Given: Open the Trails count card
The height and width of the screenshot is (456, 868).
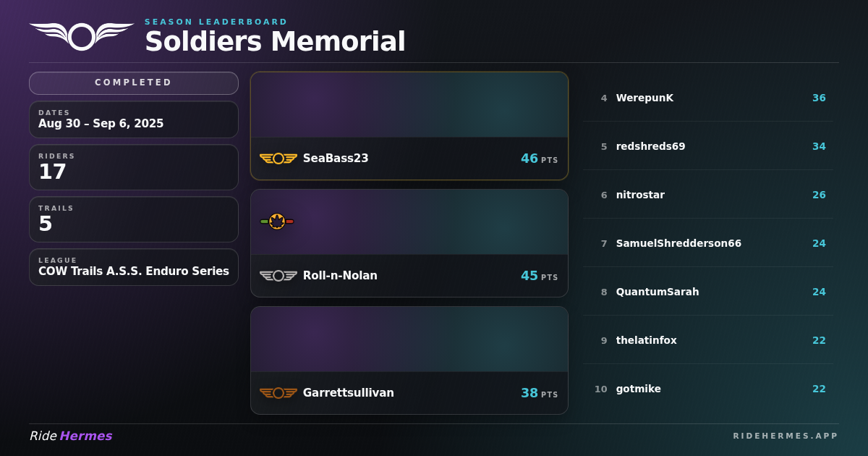Looking at the screenshot, I should (134, 219).
